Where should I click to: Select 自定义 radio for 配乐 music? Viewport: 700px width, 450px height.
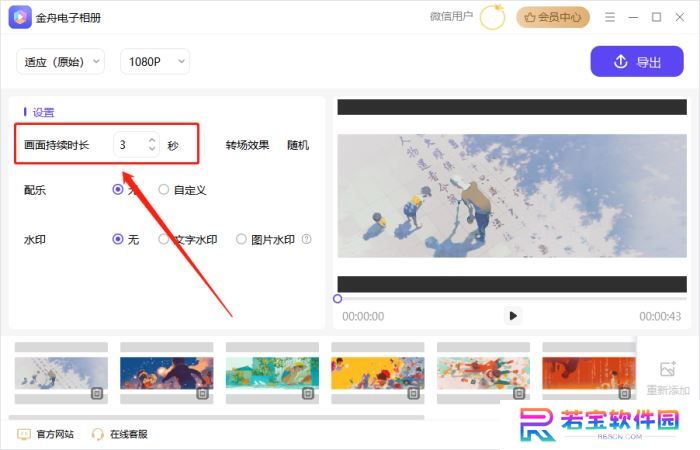[164, 190]
